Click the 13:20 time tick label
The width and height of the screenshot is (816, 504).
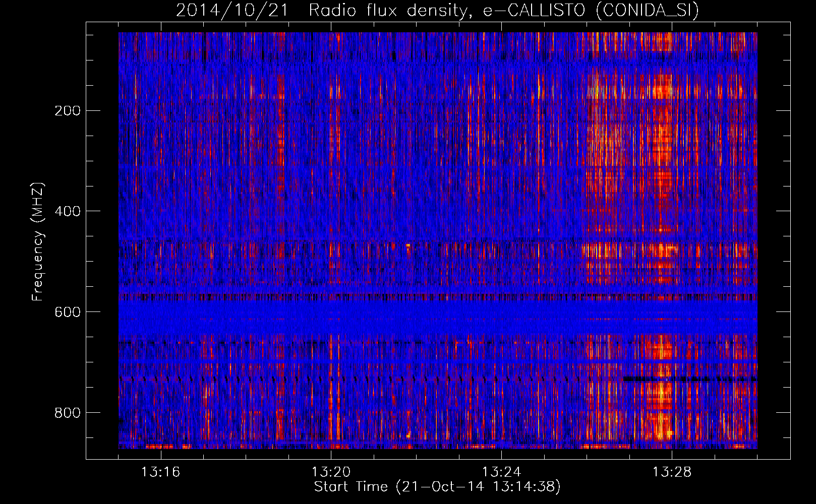click(331, 472)
